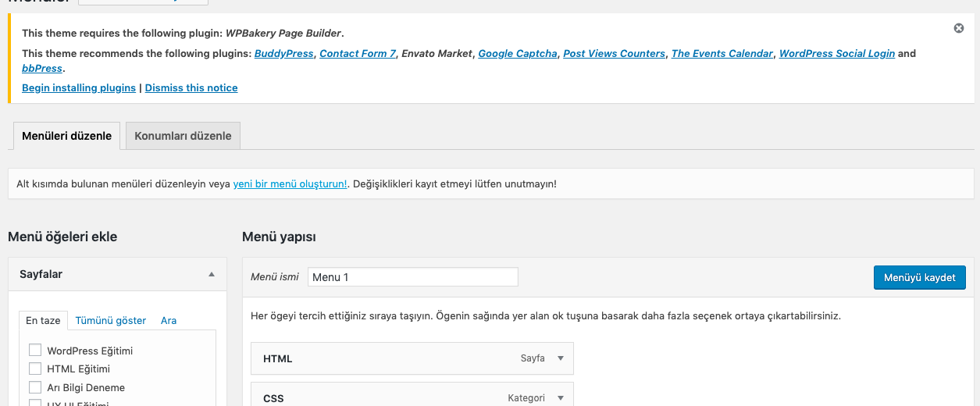
Task: Click the Dismiss this notice link
Action: [x=191, y=88]
